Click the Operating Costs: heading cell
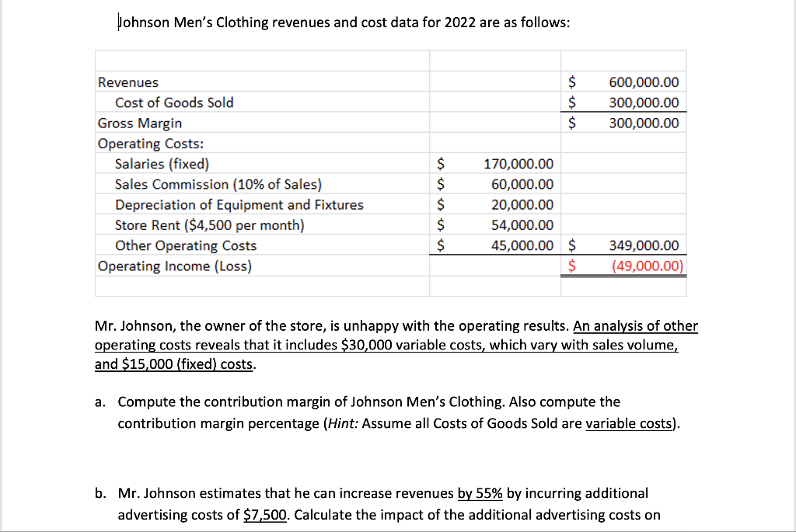 [x=150, y=143]
